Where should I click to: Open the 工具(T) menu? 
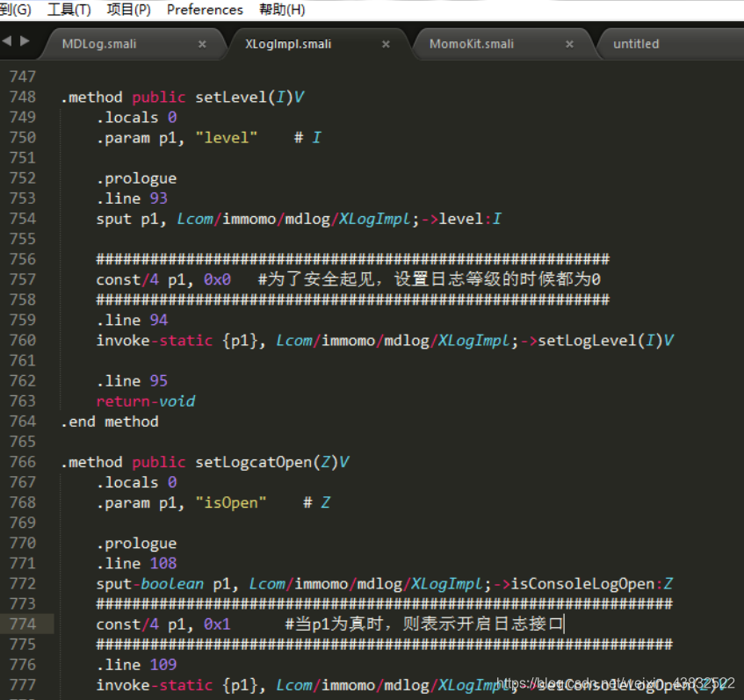(69, 10)
